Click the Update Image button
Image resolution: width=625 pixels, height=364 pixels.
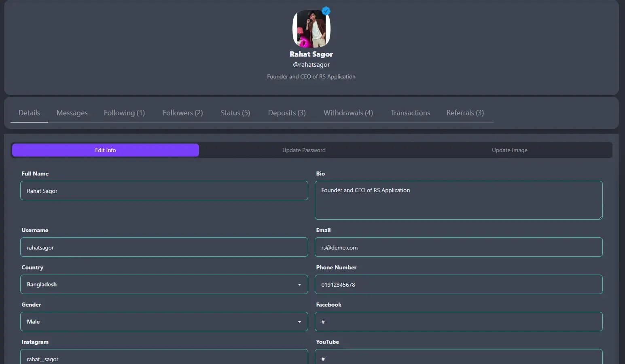[x=509, y=150]
